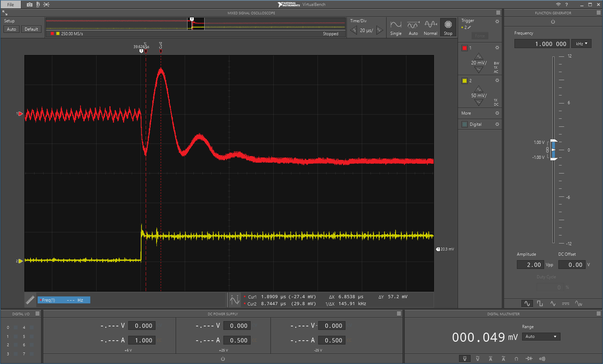Select square waveform in function generator
The image size is (603, 364).
tap(540, 303)
